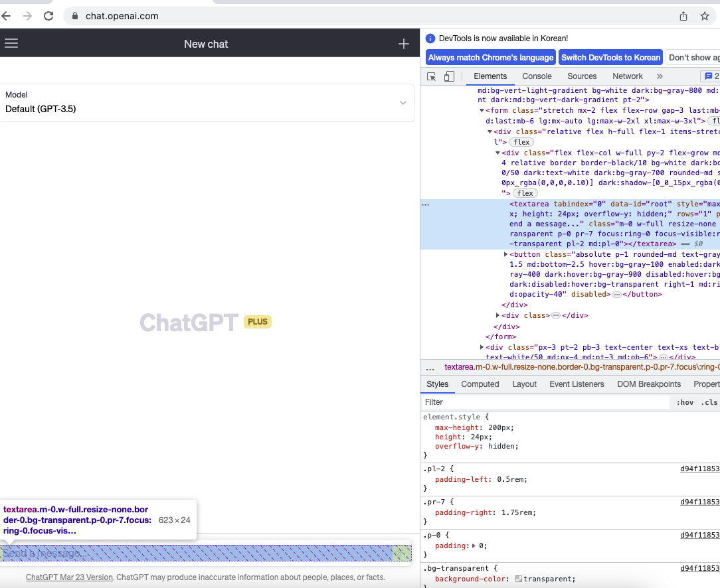Click the Send a message textarea
Image resolution: width=720 pixels, height=588 pixels.
[206, 553]
